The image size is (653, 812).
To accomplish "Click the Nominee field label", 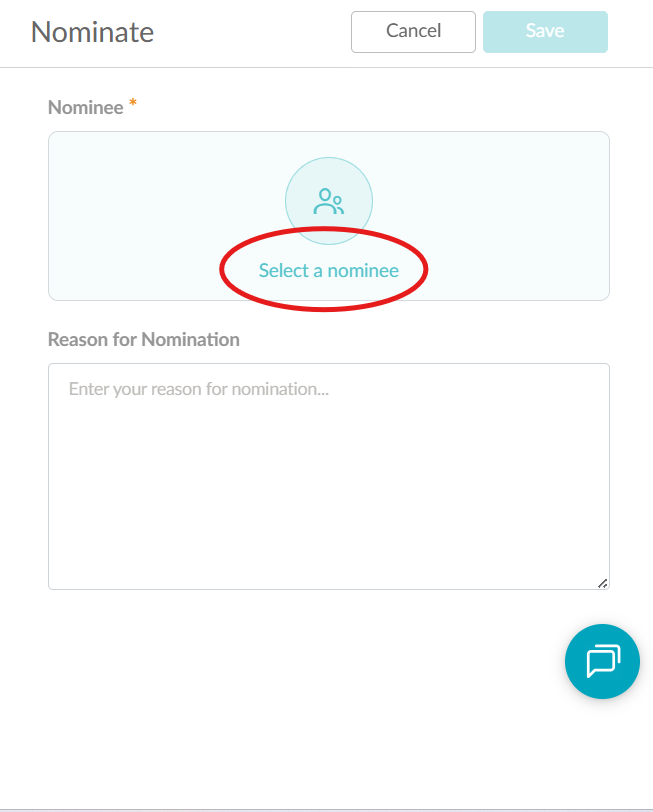I will (x=85, y=108).
